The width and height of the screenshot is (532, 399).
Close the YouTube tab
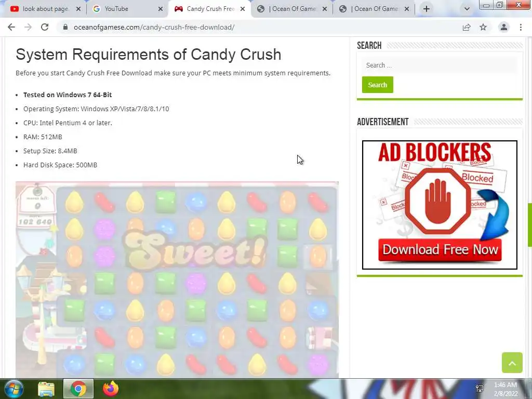pos(161,9)
